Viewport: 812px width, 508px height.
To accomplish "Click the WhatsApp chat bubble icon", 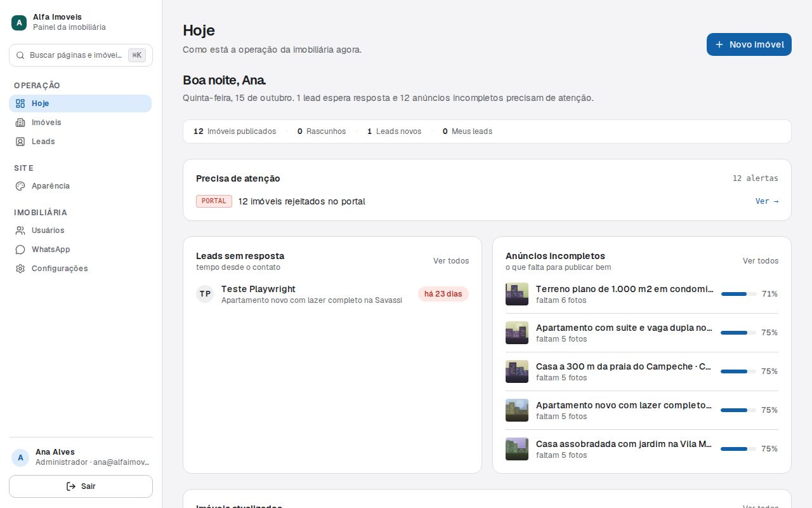I will [x=20, y=250].
